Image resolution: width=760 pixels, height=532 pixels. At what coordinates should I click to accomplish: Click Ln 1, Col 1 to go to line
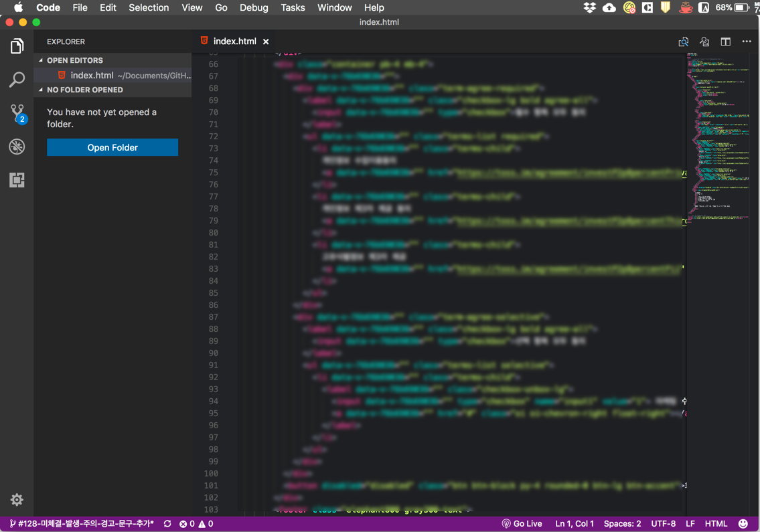(575, 524)
